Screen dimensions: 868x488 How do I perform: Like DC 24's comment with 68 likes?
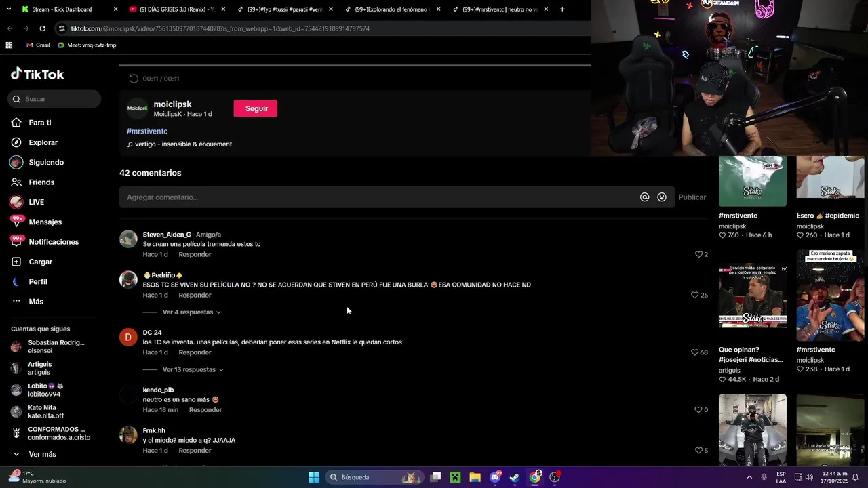tap(694, 352)
